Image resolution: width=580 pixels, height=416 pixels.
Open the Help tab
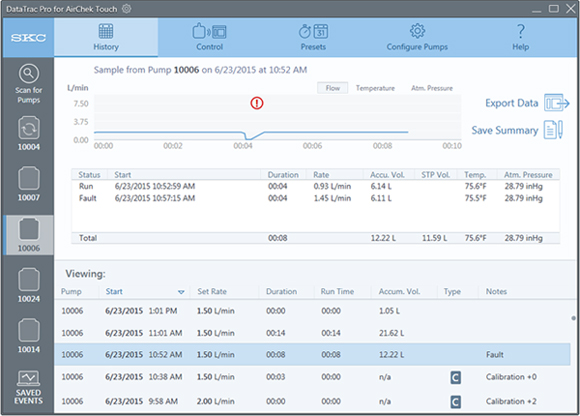(520, 37)
